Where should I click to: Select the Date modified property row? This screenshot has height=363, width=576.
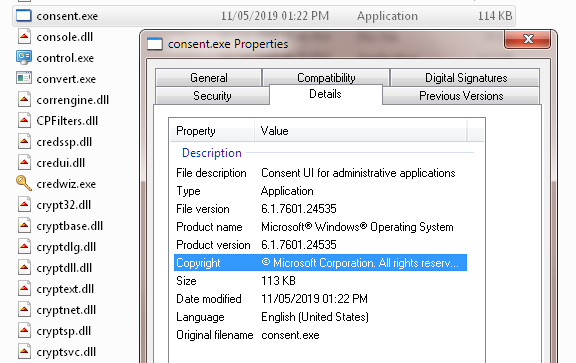(x=320, y=299)
